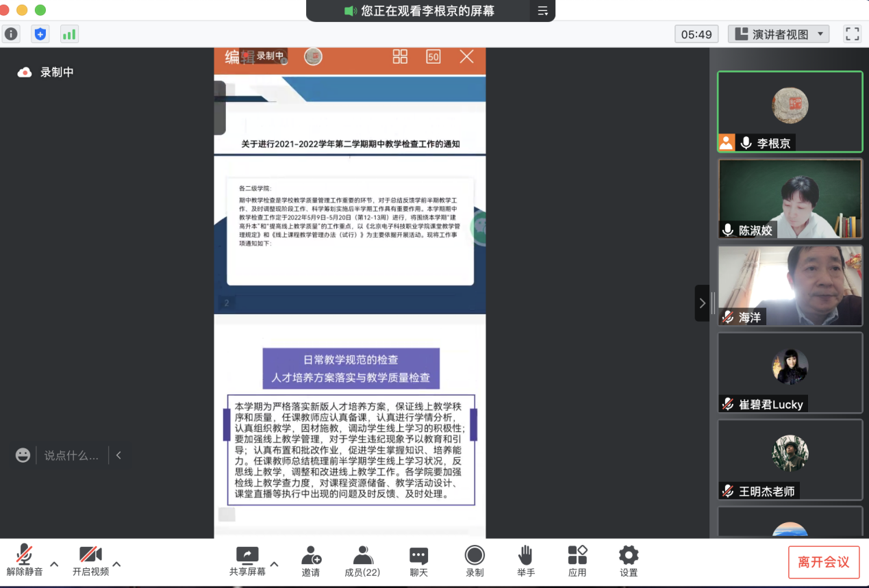Open the screen-sharing options menu at top

pos(542,11)
